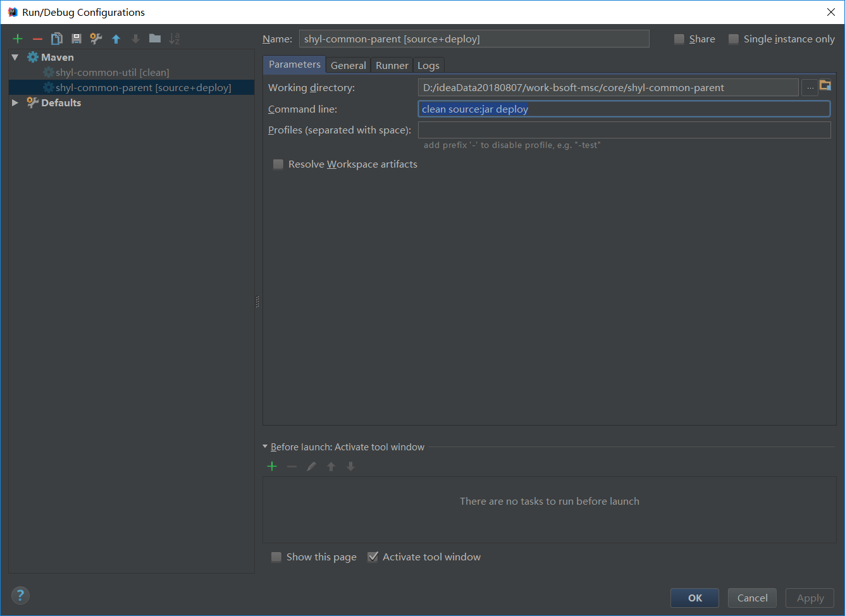The height and width of the screenshot is (616, 845).
Task: Uncheck Activate tool window
Action: click(373, 557)
